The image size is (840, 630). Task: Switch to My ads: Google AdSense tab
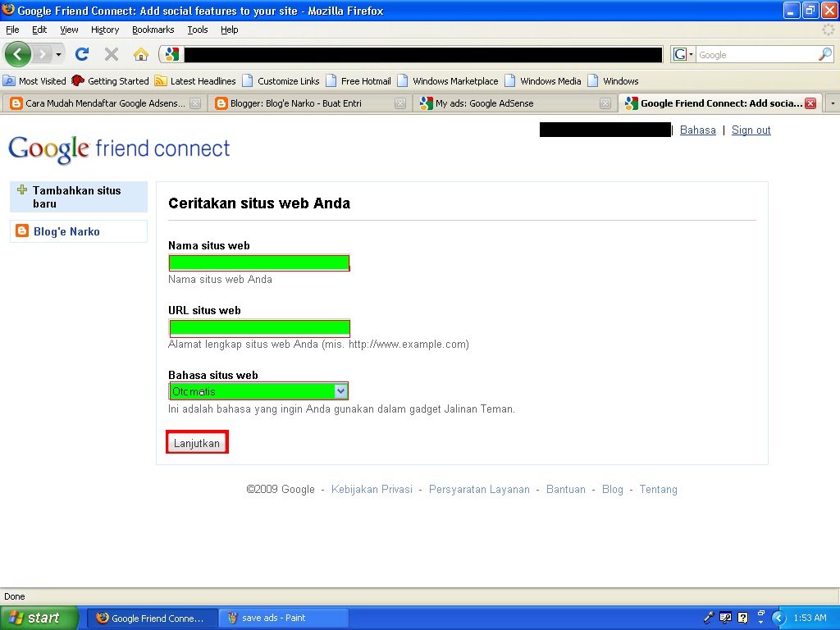click(514, 103)
